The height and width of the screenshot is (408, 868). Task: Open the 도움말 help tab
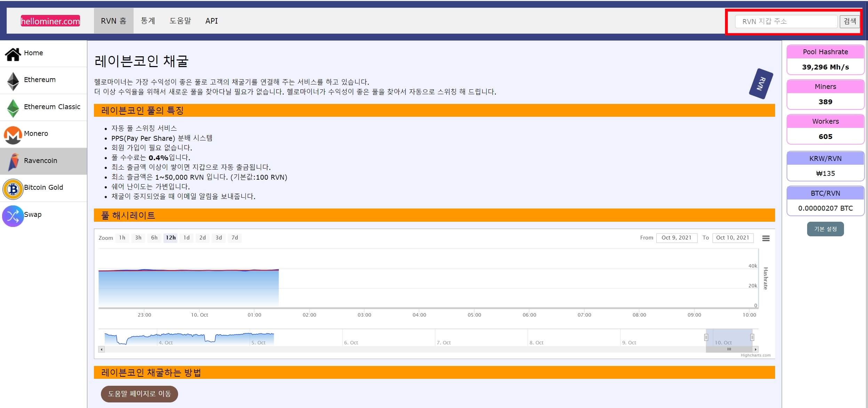pos(180,21)
